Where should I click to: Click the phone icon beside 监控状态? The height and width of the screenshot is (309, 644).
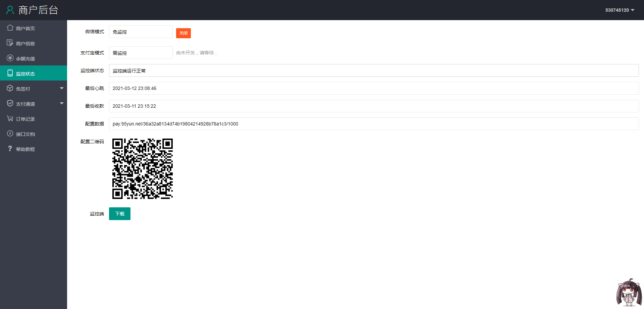10,73
